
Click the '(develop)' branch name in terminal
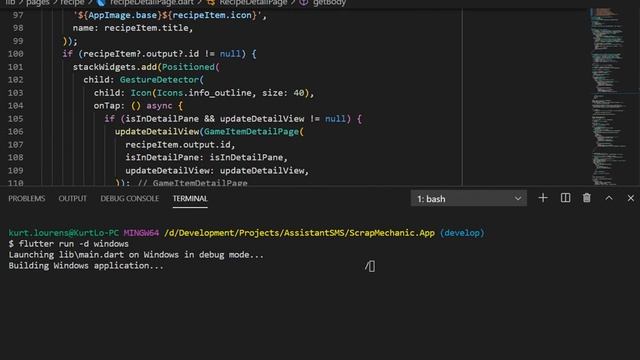[x=462, y=233]
